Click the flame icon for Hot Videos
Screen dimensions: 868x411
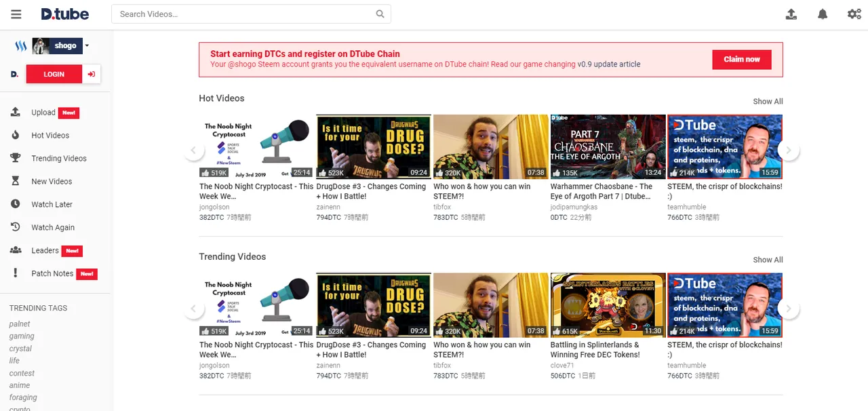[x=16, y=135]
